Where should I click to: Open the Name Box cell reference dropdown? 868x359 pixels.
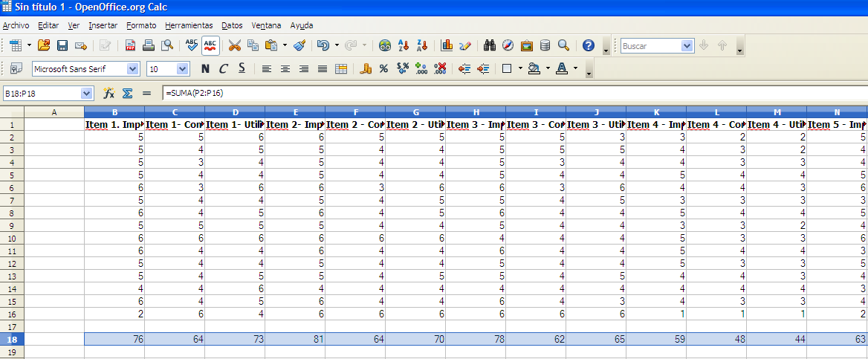(86, 93)
